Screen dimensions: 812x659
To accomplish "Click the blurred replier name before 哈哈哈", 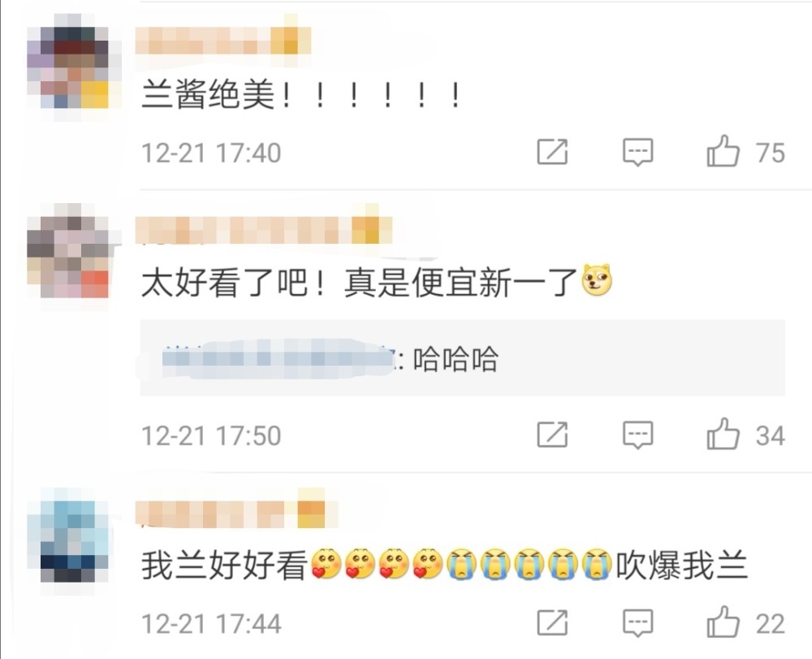I will click(279, 358).
